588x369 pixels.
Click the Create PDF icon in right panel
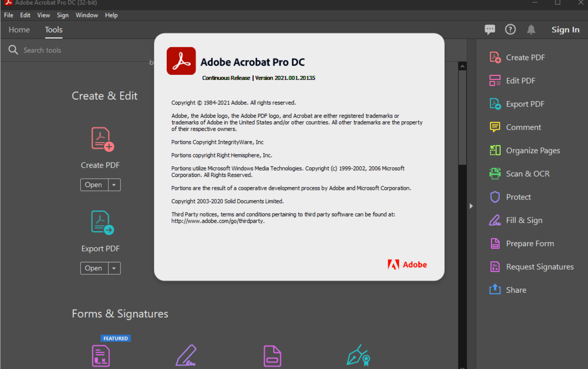[495, 57]
